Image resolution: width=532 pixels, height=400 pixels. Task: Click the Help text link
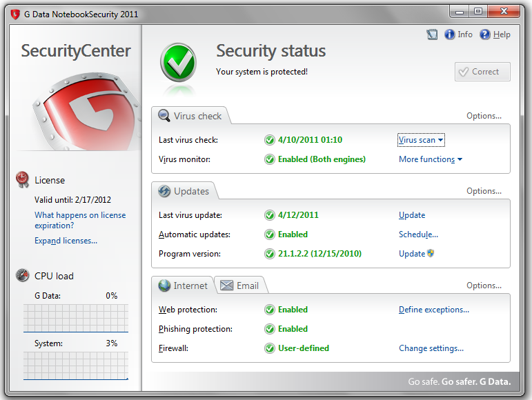[x=502, y=34]
